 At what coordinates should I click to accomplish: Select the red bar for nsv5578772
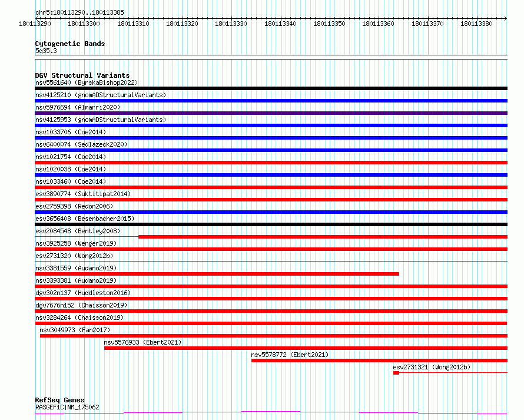point(379,361)
